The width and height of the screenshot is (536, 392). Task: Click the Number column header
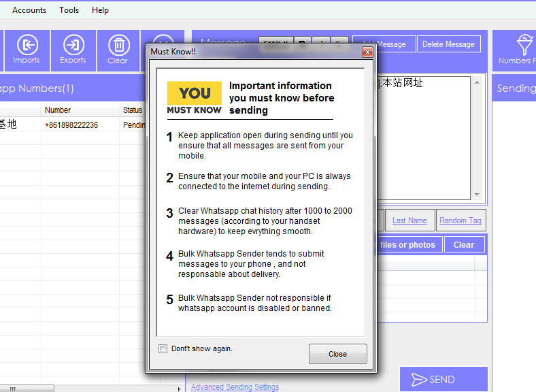(58, 110)
